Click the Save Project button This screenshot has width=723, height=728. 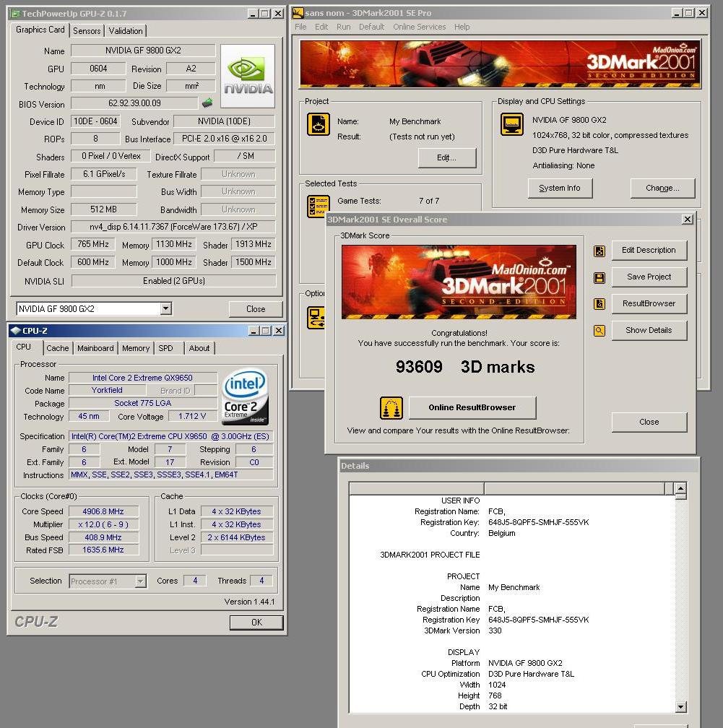649,277
